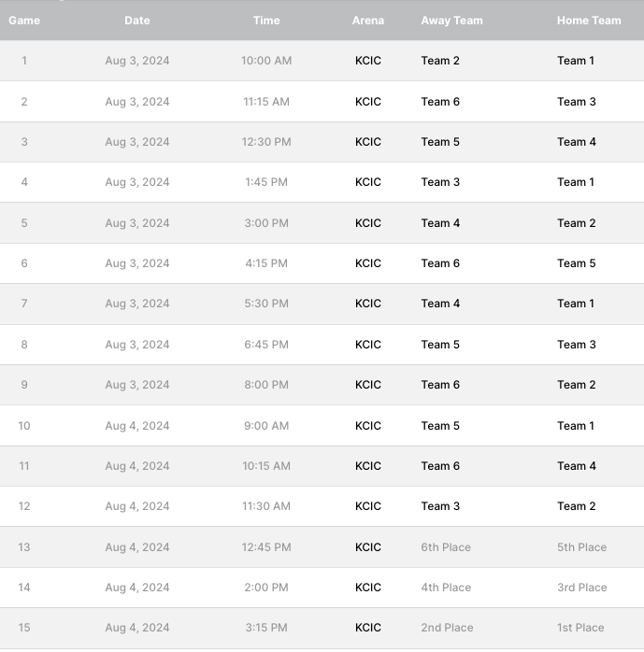Open away Team 2 in game 1
The height and width of the screenshot is (652, 644).
pos(440,61)
